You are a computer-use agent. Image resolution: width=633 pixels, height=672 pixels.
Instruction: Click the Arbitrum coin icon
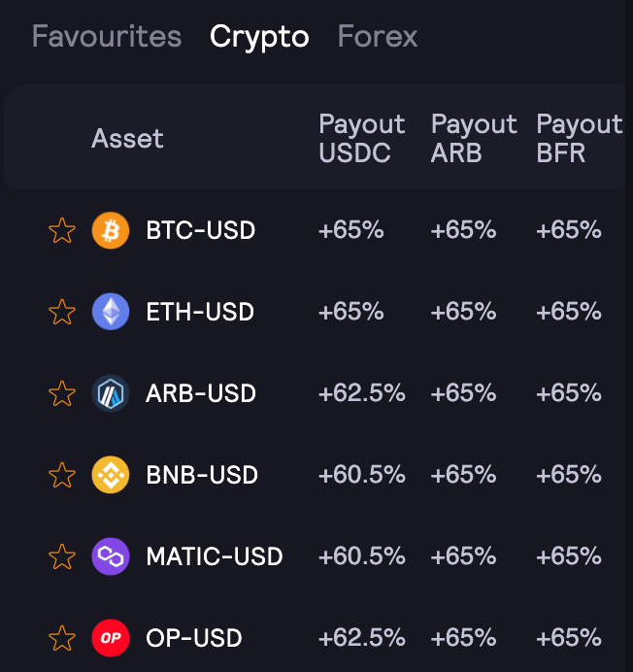pyautogui.click(x=110, y=393)
